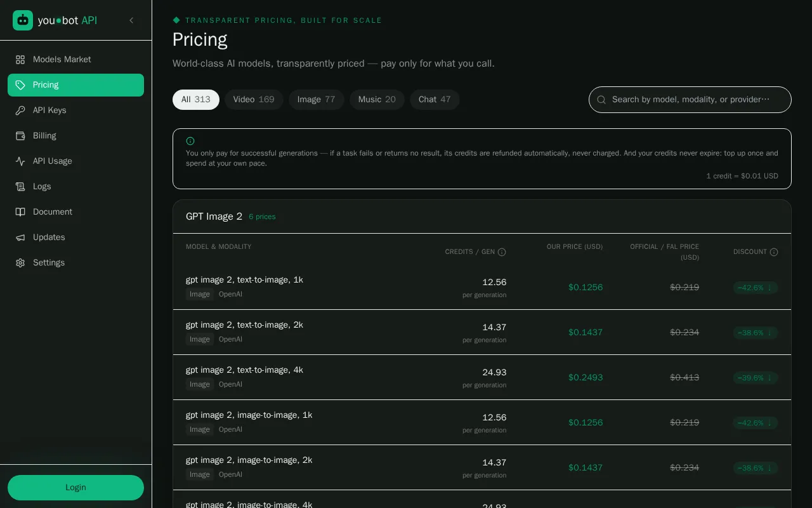The height and width of the screenshot is (508, 812).
Task: Open Models Market page
Action: 75,59
